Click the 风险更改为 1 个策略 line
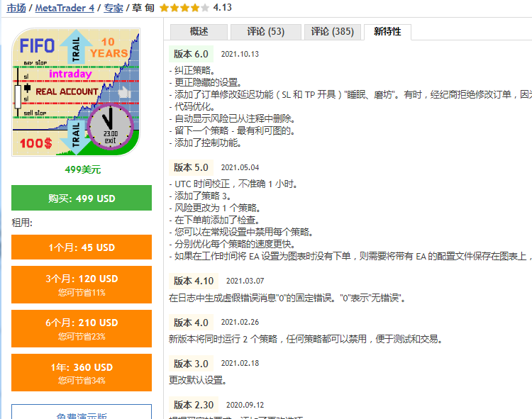532x419 pixels. pos(215,208)
